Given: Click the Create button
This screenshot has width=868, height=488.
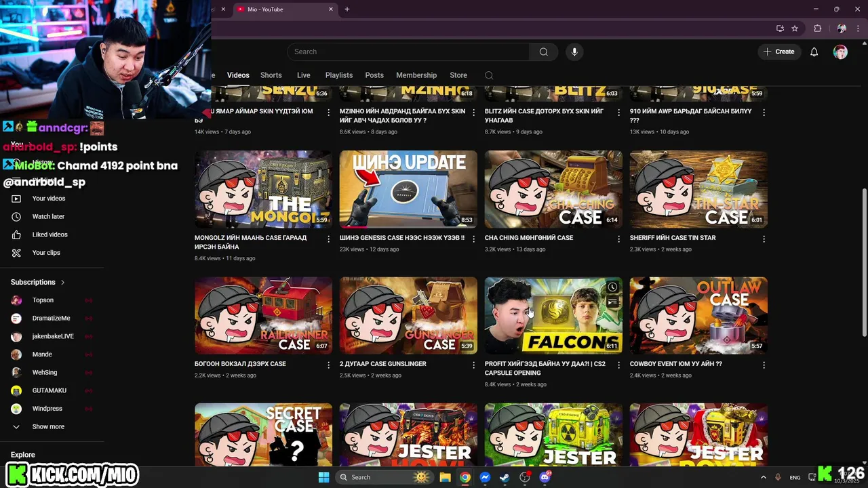Looking at the screenshot, I should pos(779,52).
